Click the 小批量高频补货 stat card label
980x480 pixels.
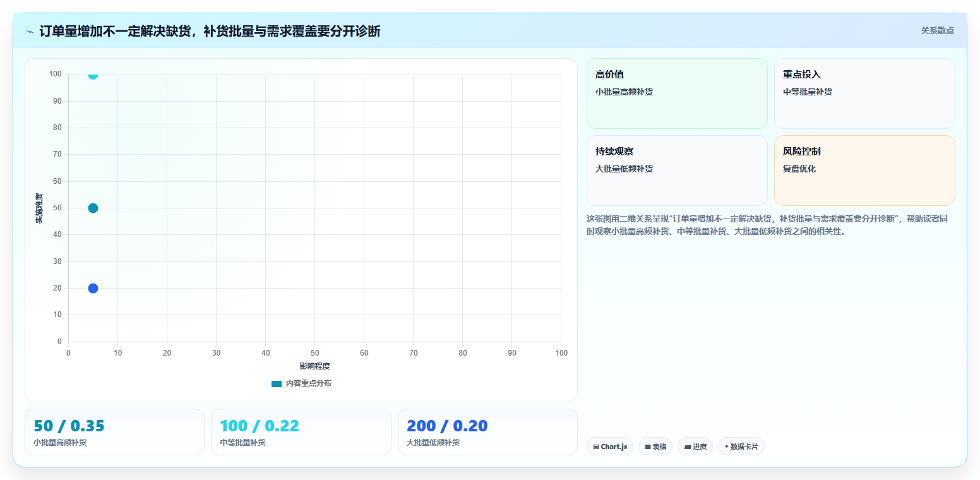click(x=60, y=443)
